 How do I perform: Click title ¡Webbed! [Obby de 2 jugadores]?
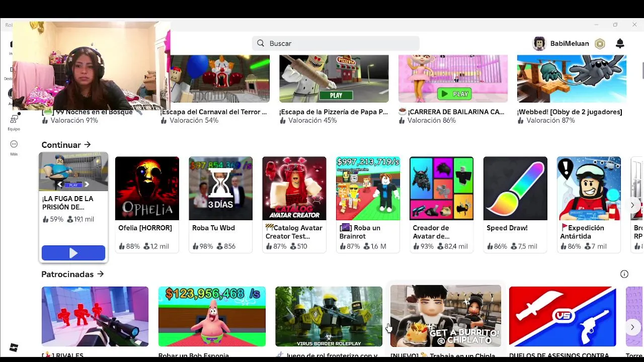pos(570,112)
